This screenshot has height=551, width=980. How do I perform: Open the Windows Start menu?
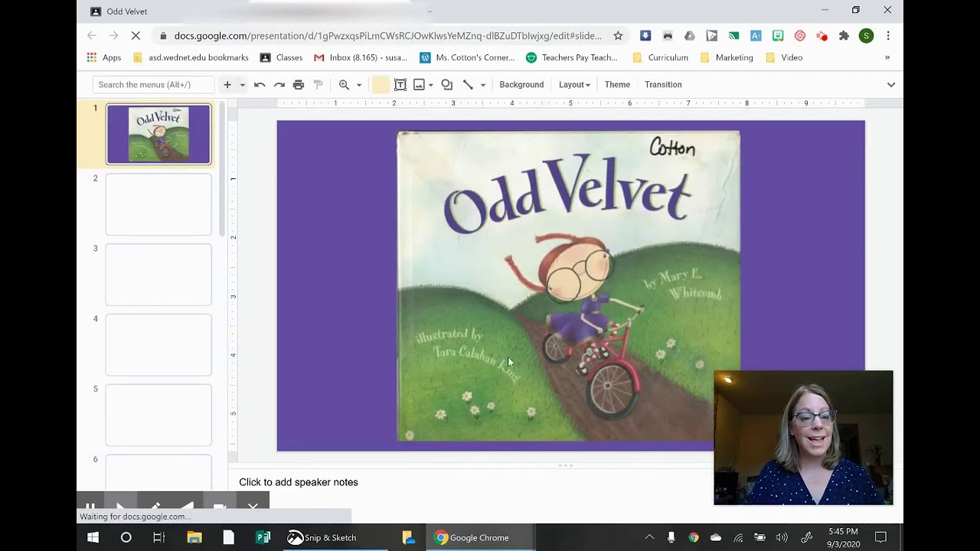coord(93,538)
